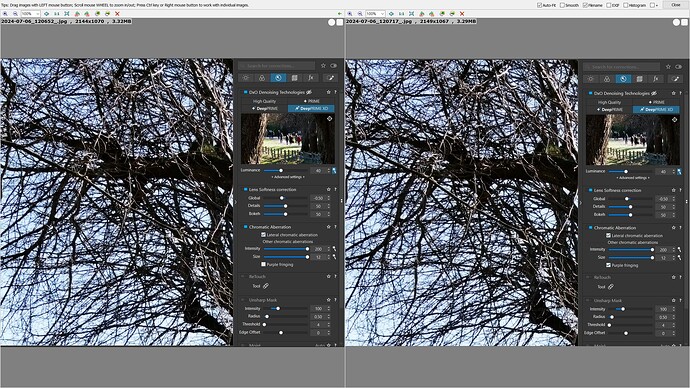
Task: Open the Geometry tab in left image
Action: pos(294,78)
